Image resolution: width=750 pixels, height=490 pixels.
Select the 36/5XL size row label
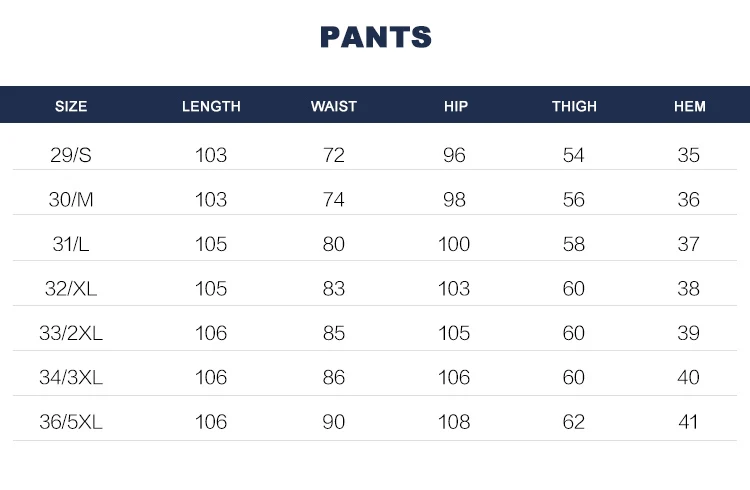[x=71, y=422]
